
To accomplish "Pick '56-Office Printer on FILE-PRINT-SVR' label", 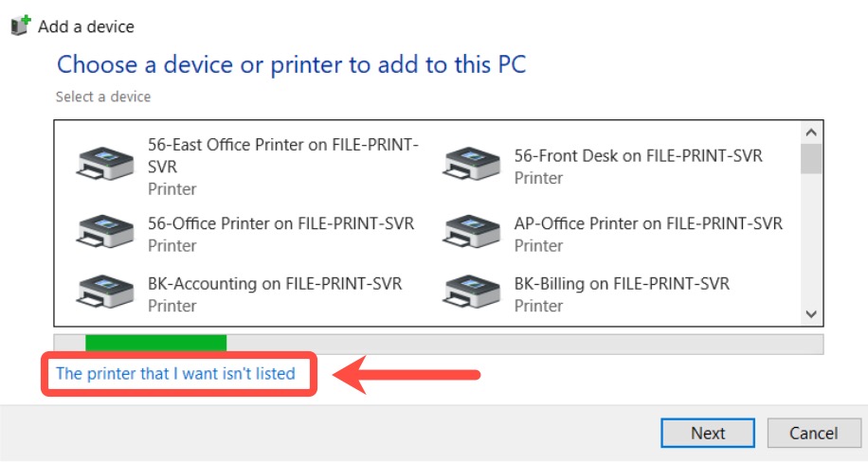I will [280, 223].
